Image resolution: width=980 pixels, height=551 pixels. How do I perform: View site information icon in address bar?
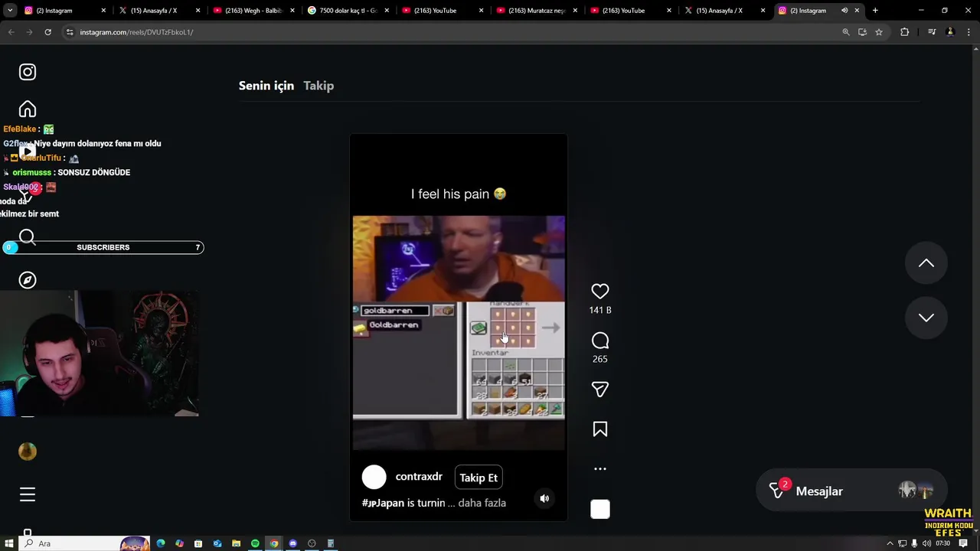70,32
